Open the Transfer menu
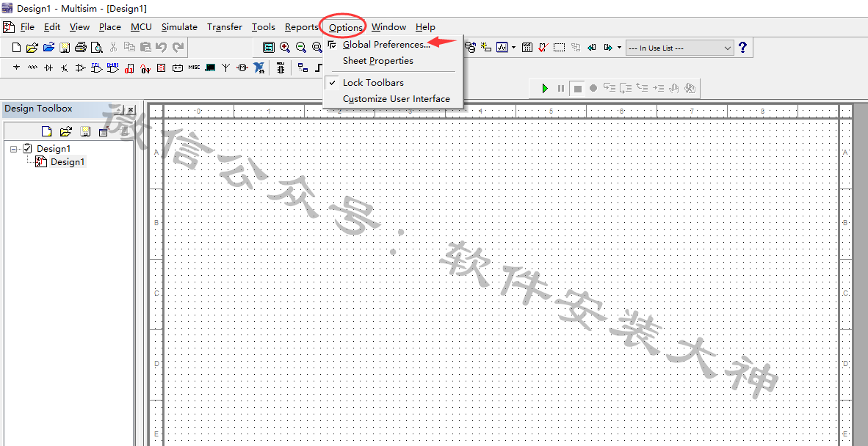Screen dimensions: 868x446 tap(225, 27)
